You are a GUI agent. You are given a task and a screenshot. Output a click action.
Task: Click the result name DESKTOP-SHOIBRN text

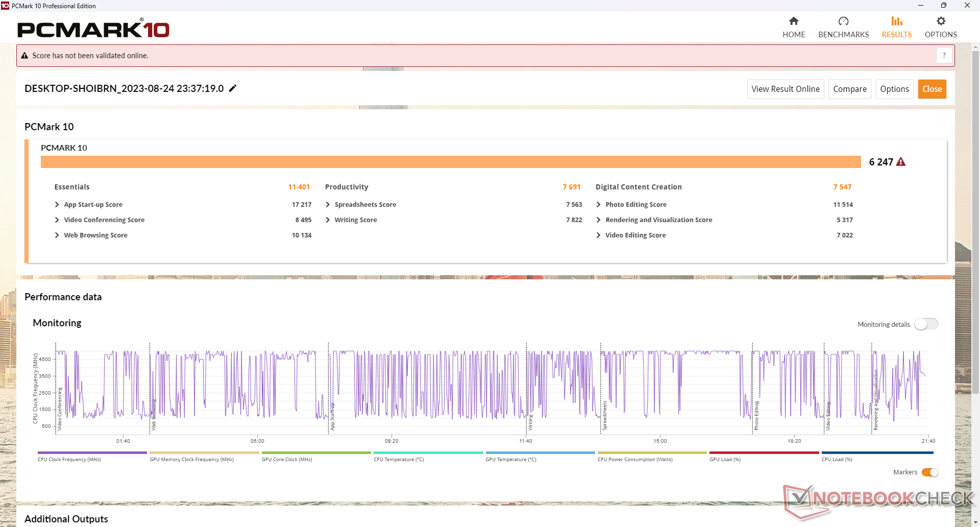click(124, 88)
